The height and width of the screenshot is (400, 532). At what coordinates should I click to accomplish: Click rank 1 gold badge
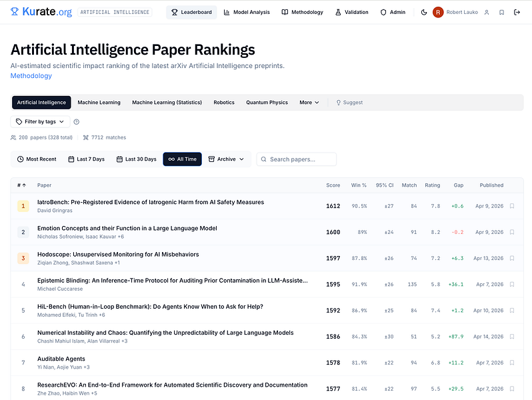point(23,206)
